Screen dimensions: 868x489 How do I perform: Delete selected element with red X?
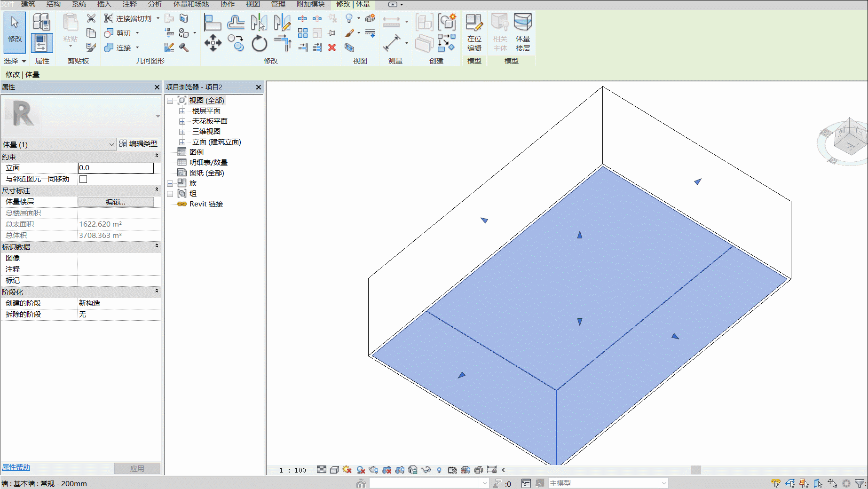[x=332, y=47]
